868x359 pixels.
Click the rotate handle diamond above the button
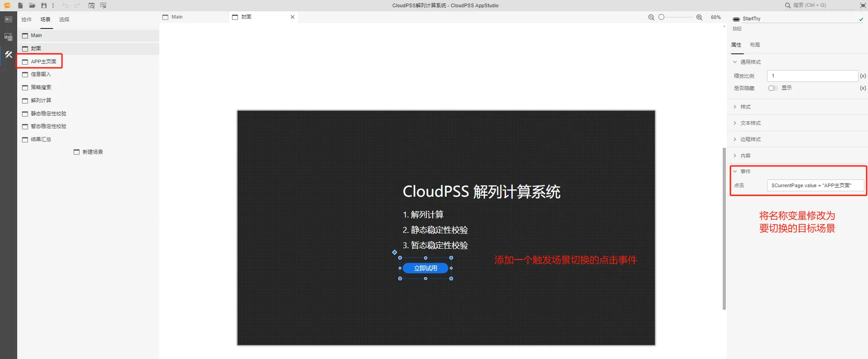click(395, 252)
